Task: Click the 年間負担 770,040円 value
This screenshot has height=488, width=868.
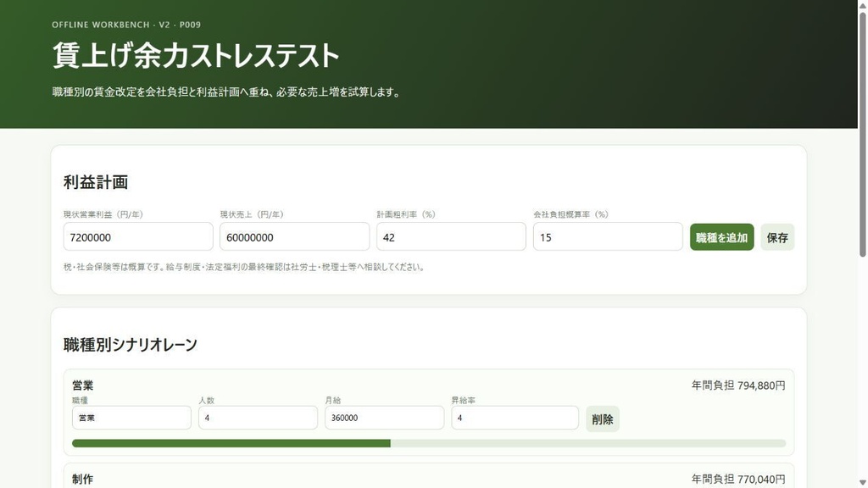Action: point(738,479)
